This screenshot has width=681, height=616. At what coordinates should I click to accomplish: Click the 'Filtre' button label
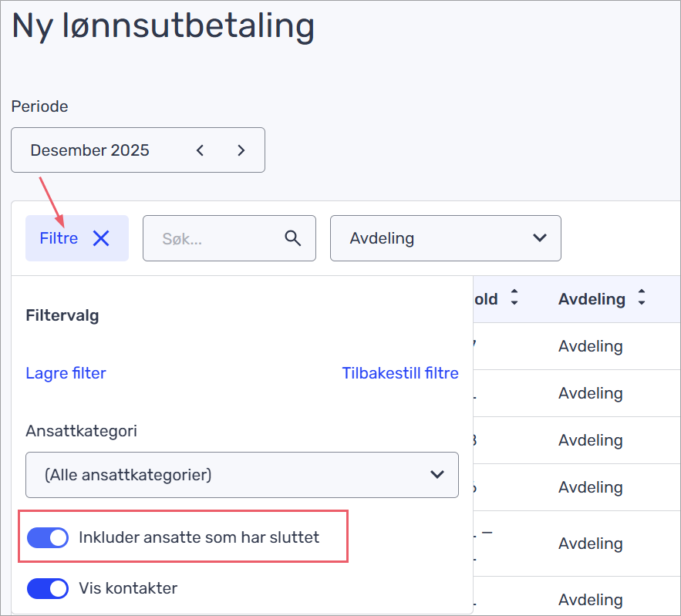[x=59, y=238]
